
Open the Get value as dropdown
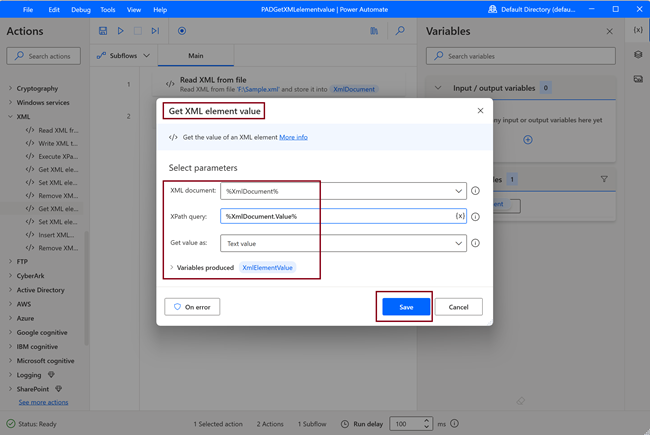coord(458,243)
